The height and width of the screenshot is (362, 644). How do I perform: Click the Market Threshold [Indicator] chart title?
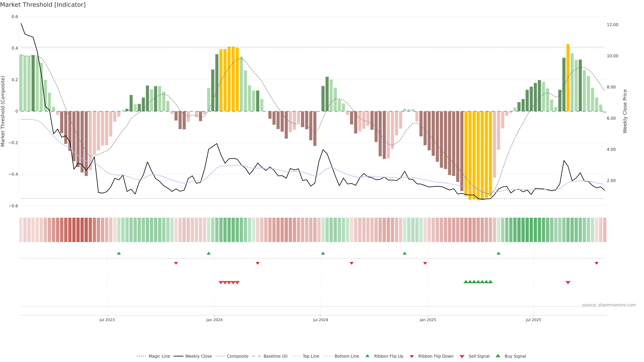(x=43, y=5)
